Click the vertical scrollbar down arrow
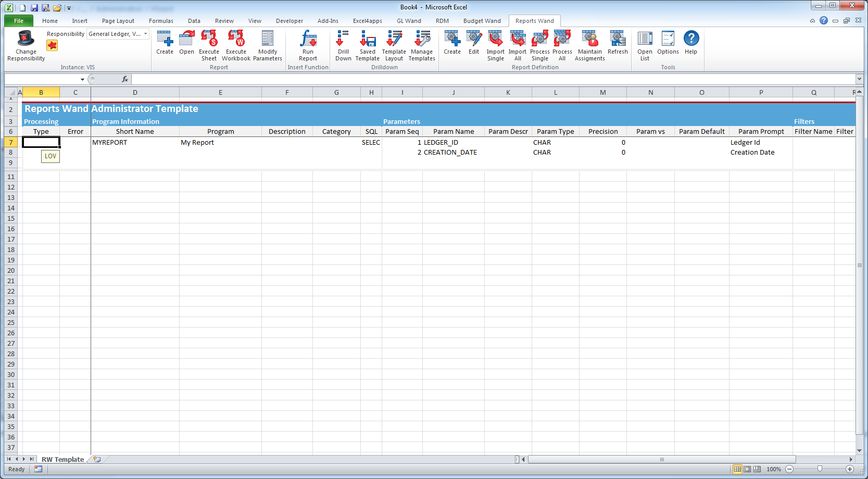Image resolution: width=868 pixels, height=479 pixels. click(x=859, y=451)
